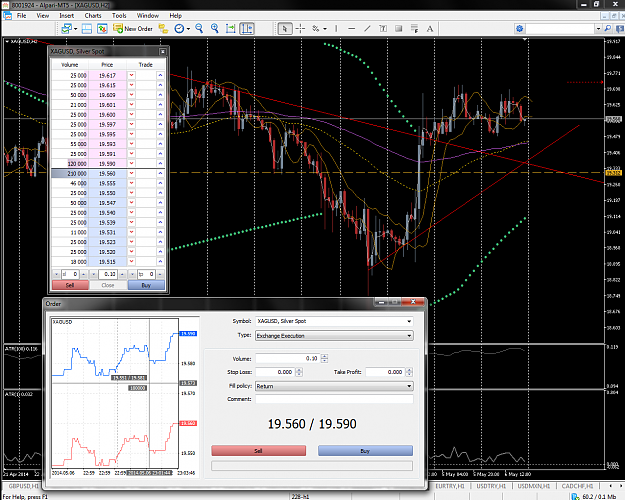This screenshot has height=500, width=625.
Task: Open the Type Exchange Execution dropdown
Action: (409, 336)
